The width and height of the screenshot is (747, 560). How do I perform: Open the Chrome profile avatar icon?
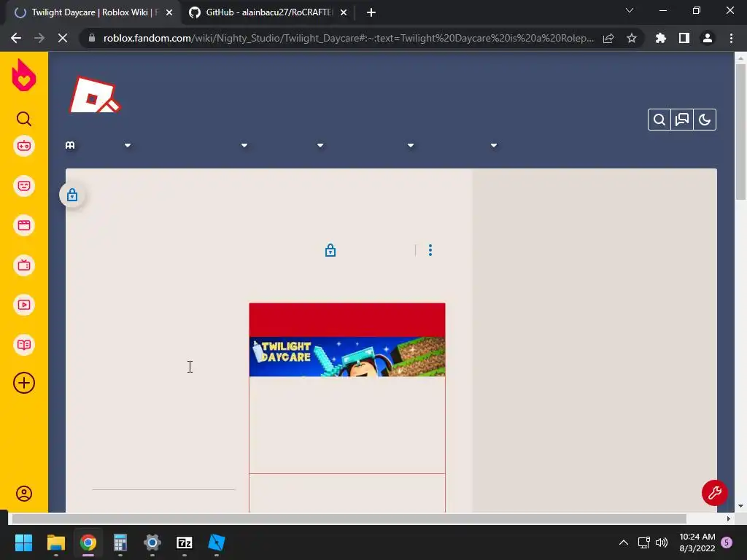[708, 38]
